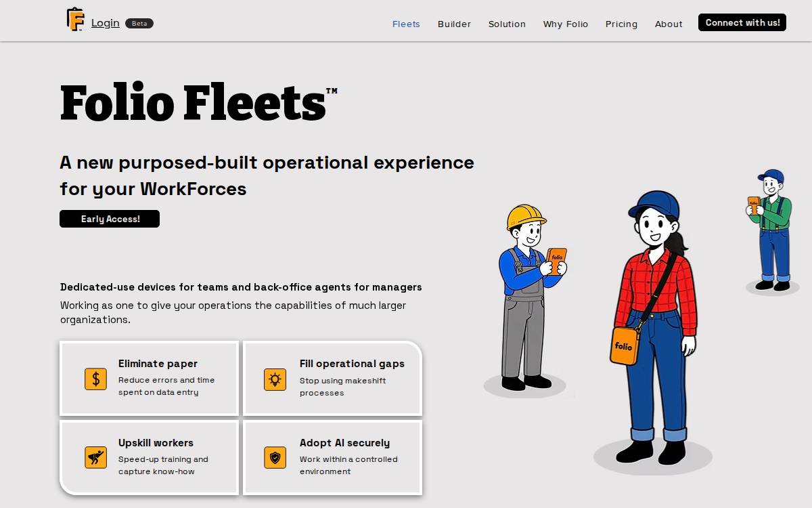Click the Fill operational gaps heading
Image resolution: width=812 pixels, height=508 pixels.
352,364
